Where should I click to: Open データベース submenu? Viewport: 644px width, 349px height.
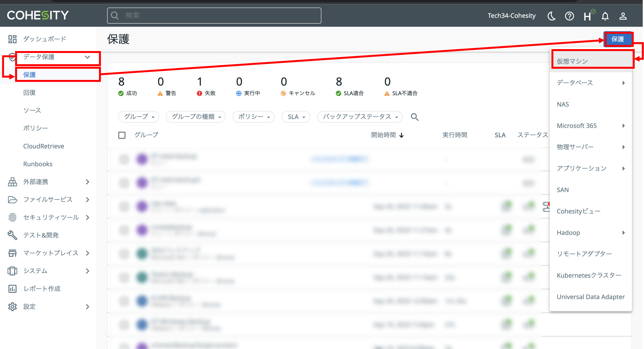pos(591,83)
